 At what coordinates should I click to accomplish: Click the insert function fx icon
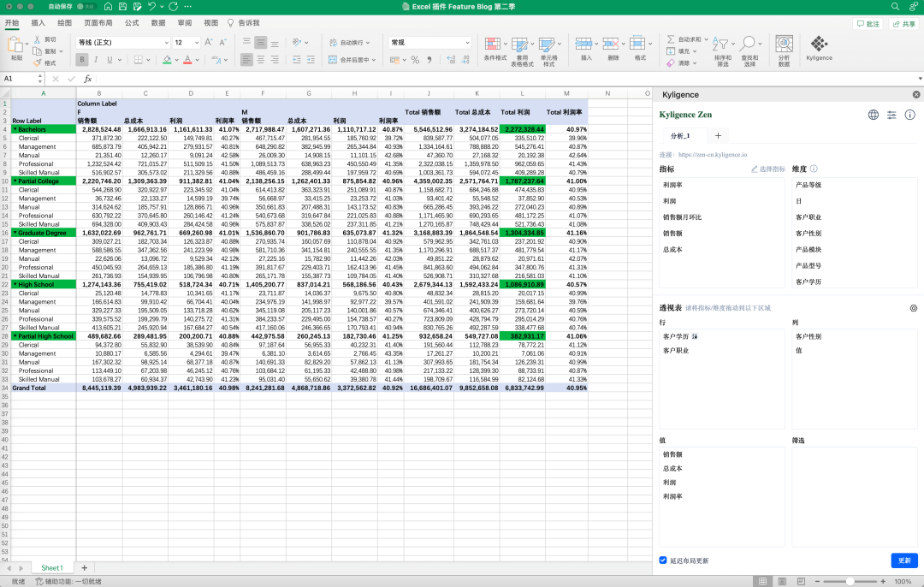click(88, 79)
